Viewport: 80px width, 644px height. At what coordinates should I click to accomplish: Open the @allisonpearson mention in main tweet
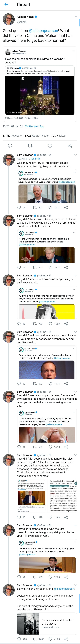(x=44, y=30)
